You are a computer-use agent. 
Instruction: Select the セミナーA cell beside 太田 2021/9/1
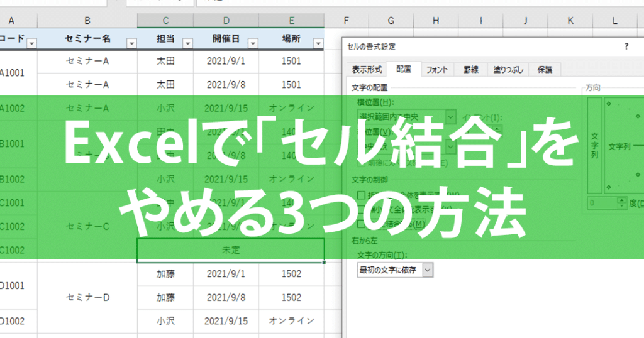click(x=87, y=61)
